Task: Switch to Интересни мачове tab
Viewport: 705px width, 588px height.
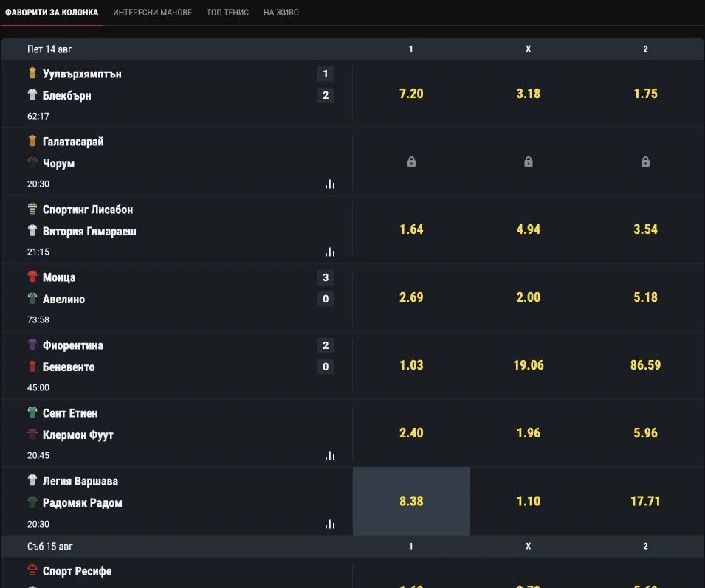Action: pyautogui.click(x=152, y=13)
